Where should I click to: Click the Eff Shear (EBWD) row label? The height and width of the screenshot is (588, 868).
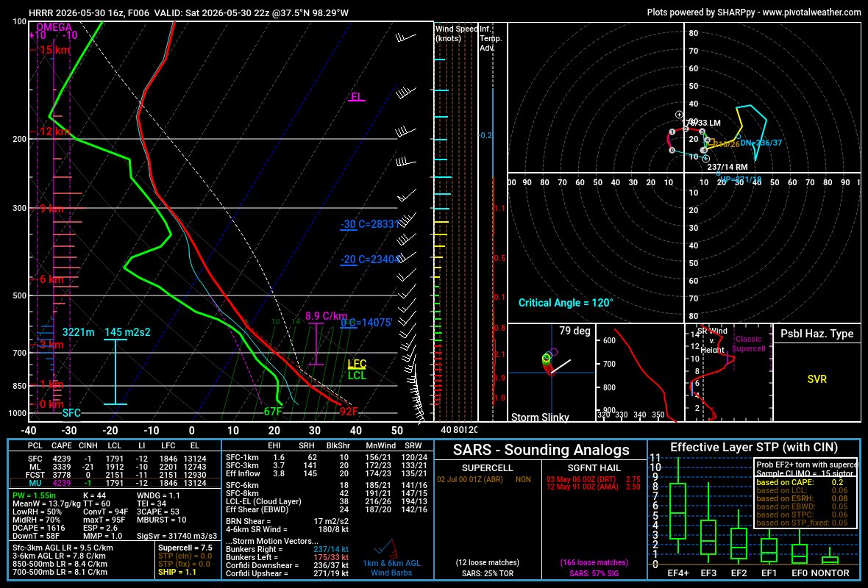[x=257, y=509]
